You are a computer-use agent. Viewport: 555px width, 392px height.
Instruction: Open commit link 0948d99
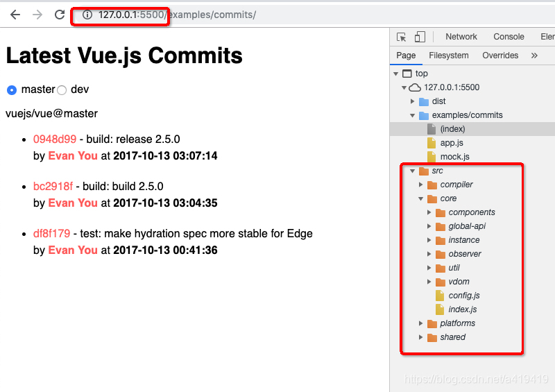(x=55, y=139)
